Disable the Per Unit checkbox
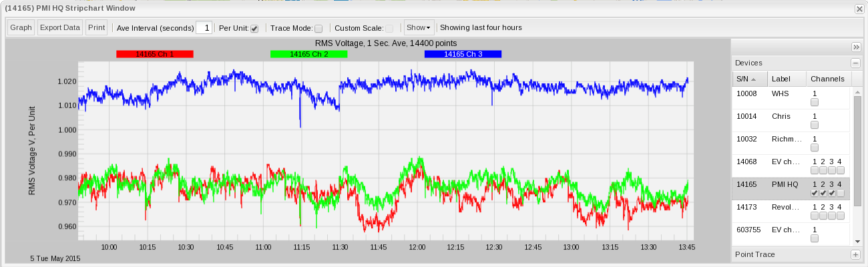868x267 pixels. pos(254,29)
